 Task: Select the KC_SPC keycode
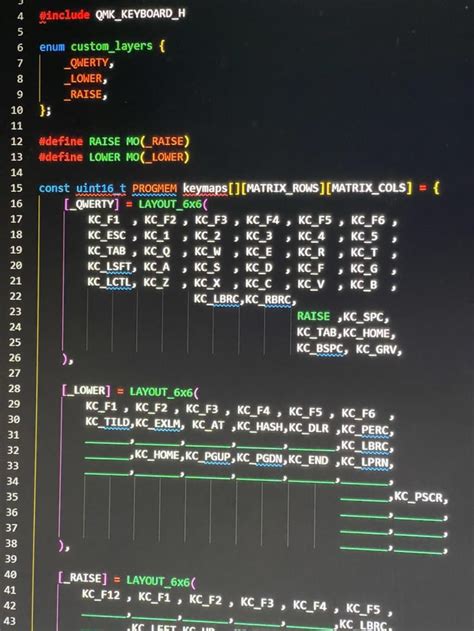coord(363,318)
